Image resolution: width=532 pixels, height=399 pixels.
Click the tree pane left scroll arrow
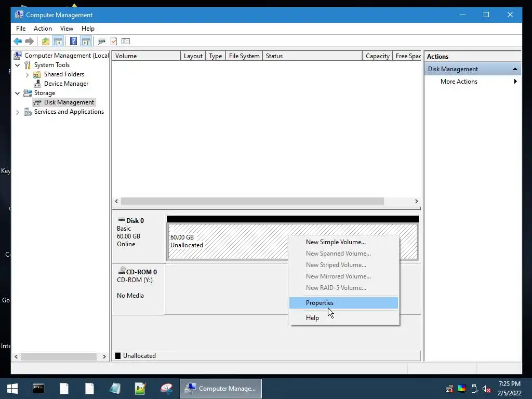(16, 356)
